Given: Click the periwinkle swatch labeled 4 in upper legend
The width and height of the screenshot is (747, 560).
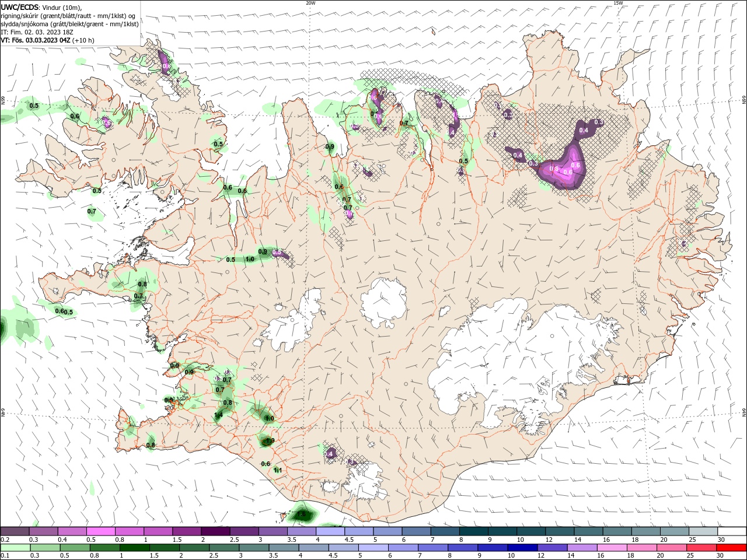Looking at the screenshot, I should 330,531.
